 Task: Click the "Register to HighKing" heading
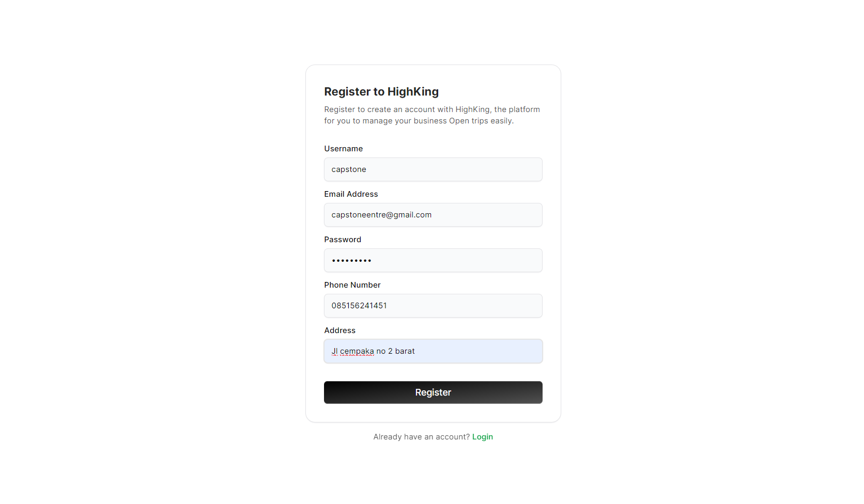[381, 92]
